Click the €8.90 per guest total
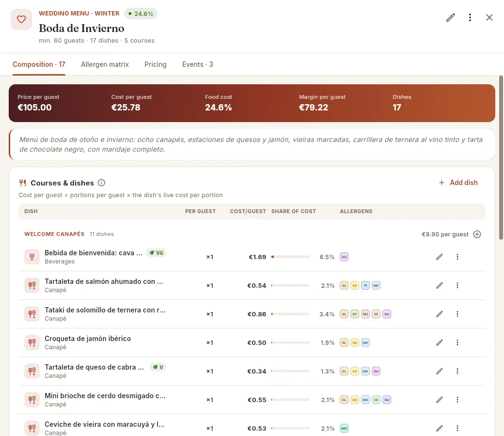The image size is (504, 436). 445,234
